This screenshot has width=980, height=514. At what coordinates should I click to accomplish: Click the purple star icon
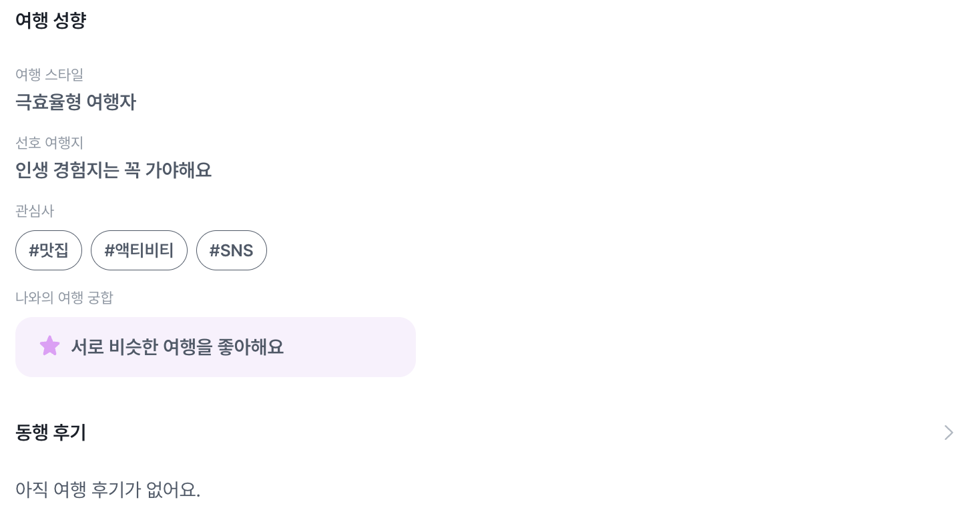(49, 346)
